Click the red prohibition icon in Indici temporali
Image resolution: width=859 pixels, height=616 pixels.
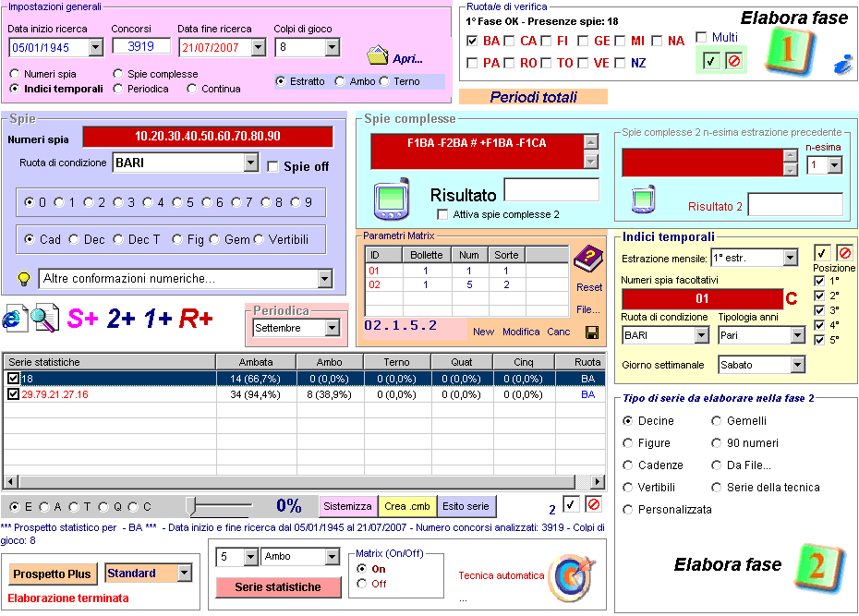pyautogui.click(x=845, y=253)
